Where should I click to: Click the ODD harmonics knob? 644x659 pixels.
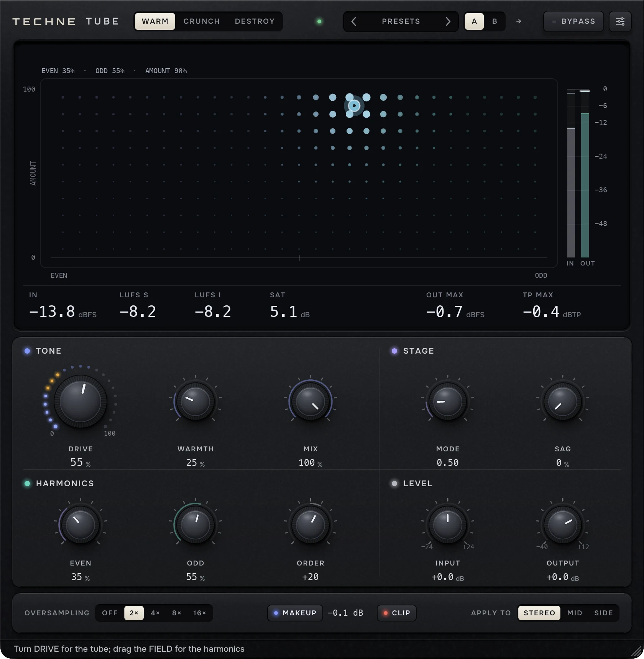(x=195, y=525)
